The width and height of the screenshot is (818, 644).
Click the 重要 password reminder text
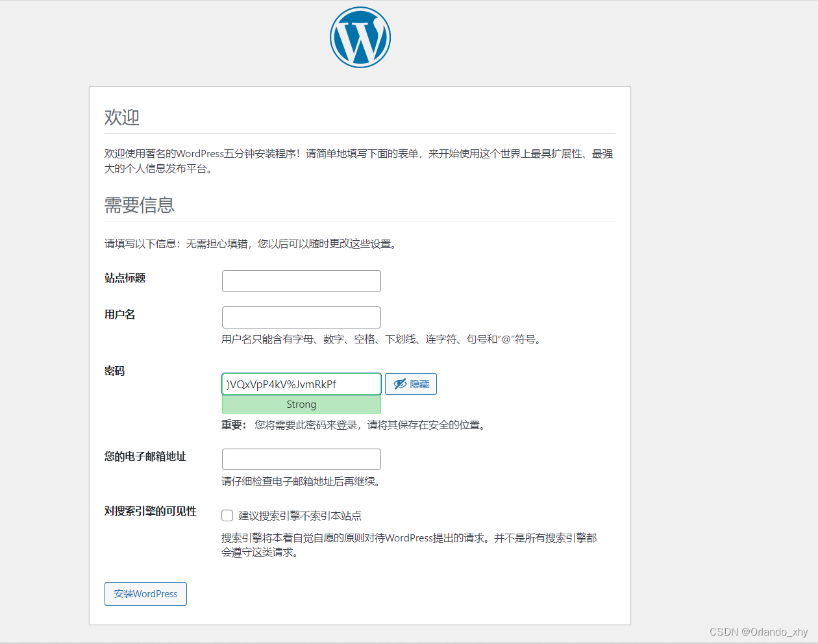(354, 425)
